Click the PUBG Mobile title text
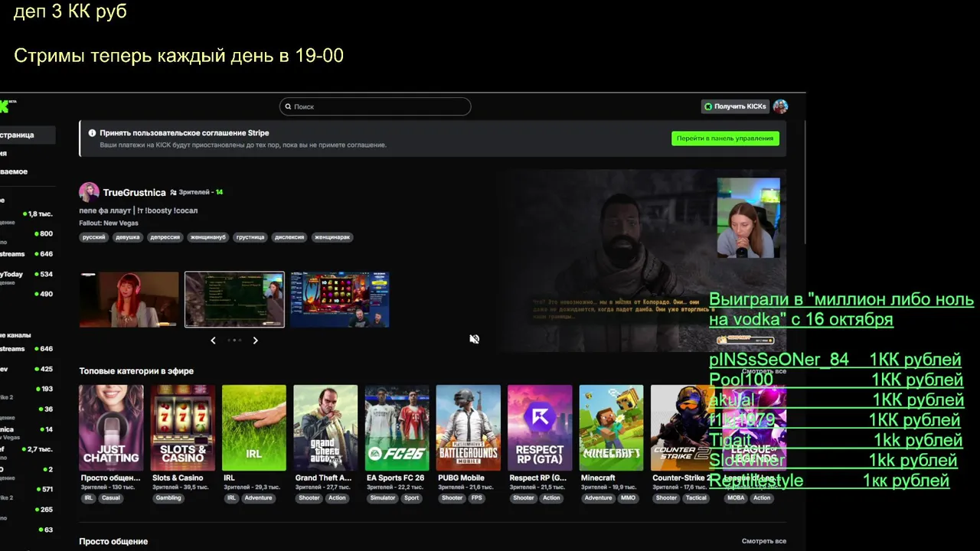Viewport: 980px width, 551px height. (x=461, y=478)
